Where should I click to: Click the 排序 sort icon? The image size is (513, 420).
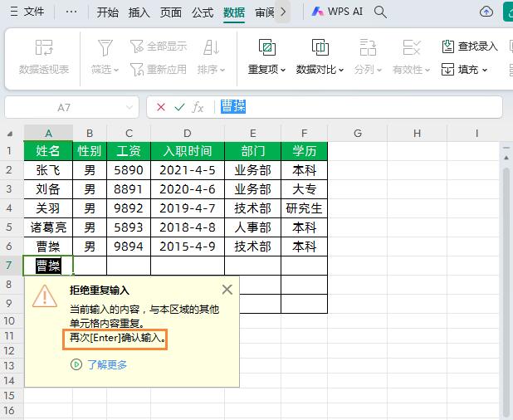[211, 47]
